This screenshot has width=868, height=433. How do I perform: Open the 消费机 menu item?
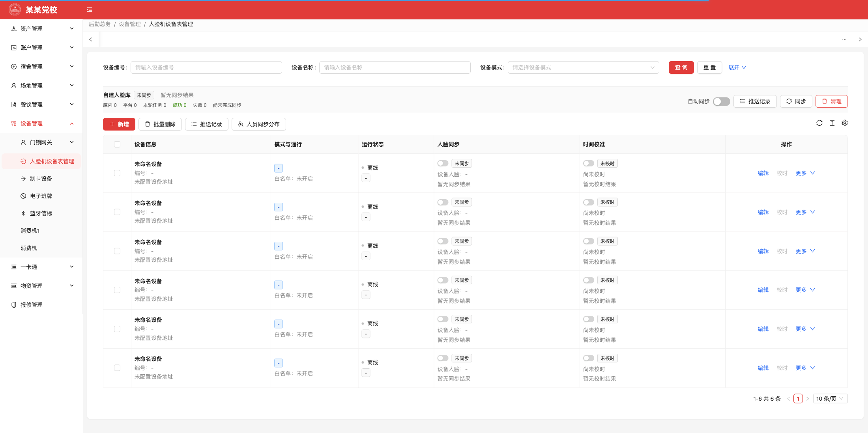point(41,248)
